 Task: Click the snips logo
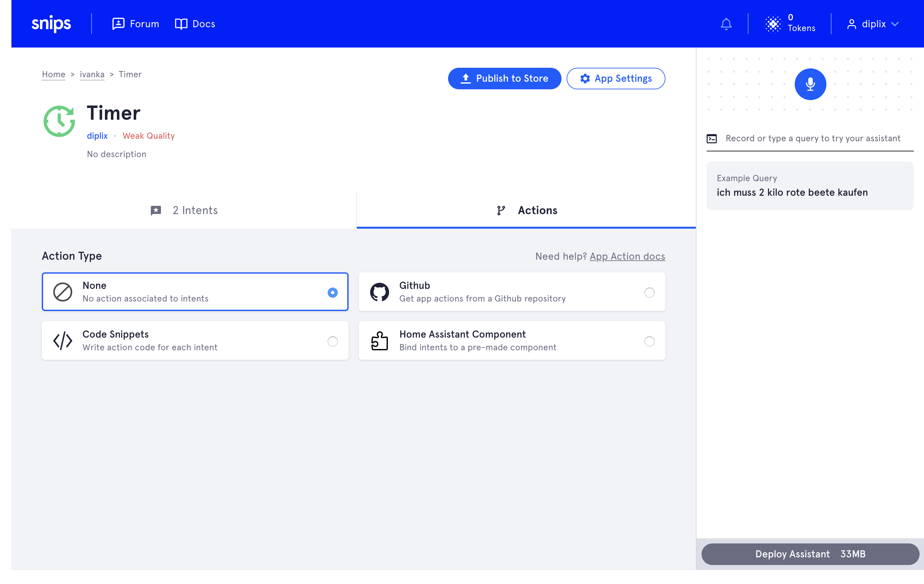51,24
